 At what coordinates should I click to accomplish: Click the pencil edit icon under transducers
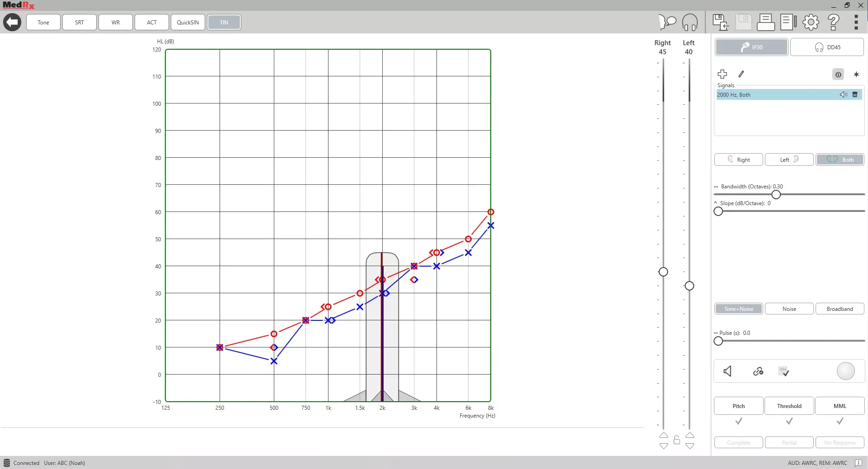tap(741, 74)
